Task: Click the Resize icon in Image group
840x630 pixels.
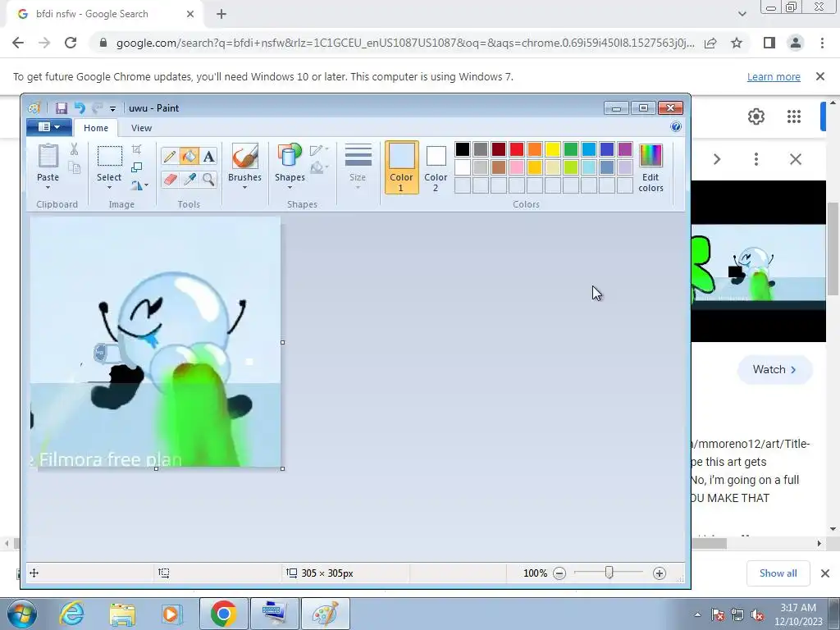Action: pyautogui.click(x=137, y=167)
